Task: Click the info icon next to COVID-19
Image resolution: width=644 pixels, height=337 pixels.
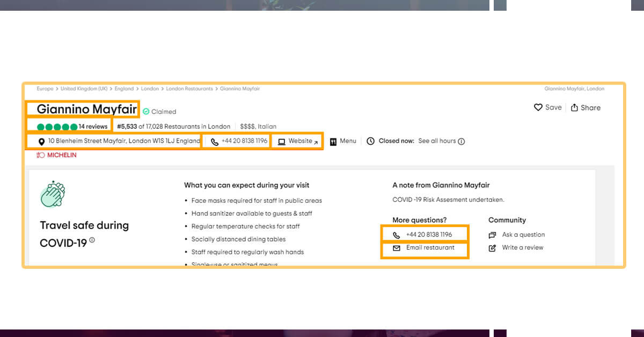Action: 92,240
